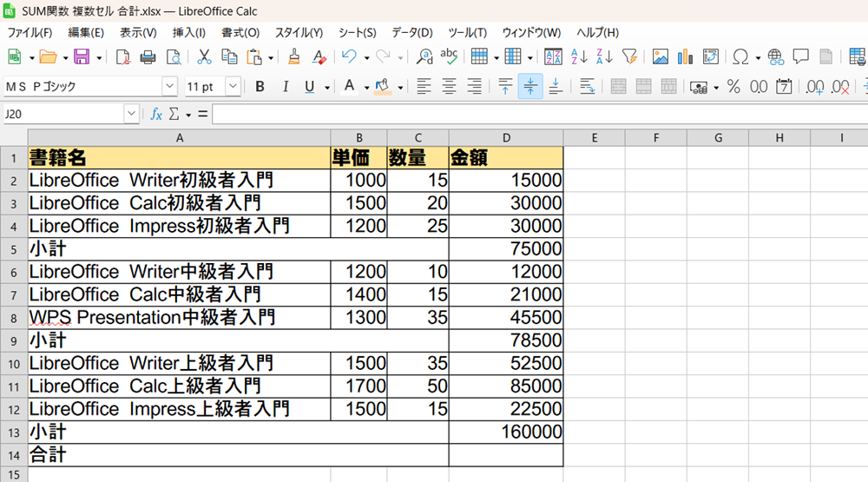Align cell content to bottom
The width and height of the screenshot is (868, 482).
(x=556, y=87)
